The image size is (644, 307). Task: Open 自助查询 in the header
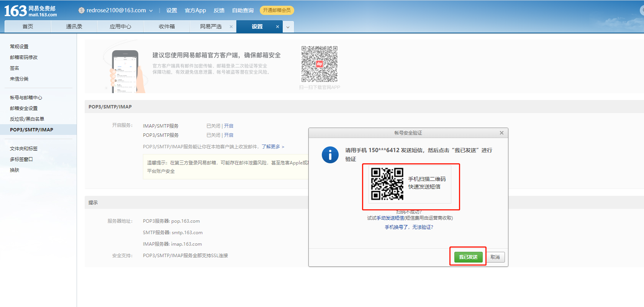point(243,10)
